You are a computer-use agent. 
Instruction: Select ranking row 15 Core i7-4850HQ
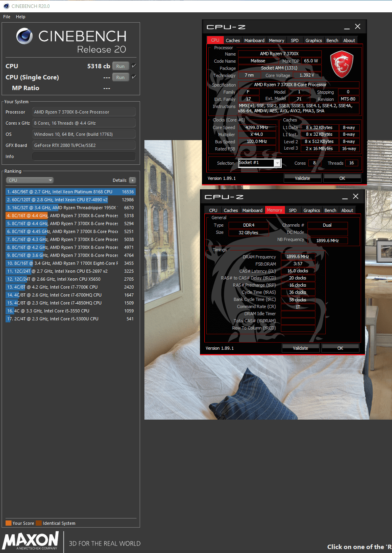tap(71, 303)
